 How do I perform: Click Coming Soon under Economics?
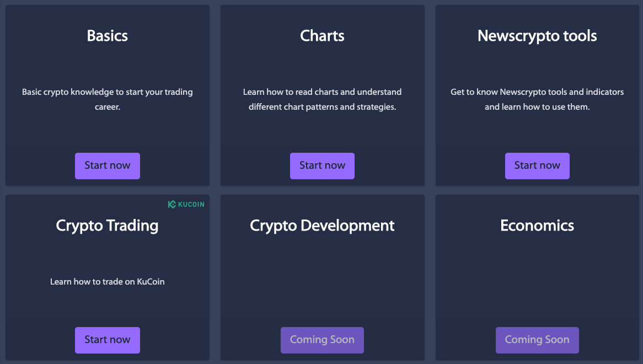537,340
